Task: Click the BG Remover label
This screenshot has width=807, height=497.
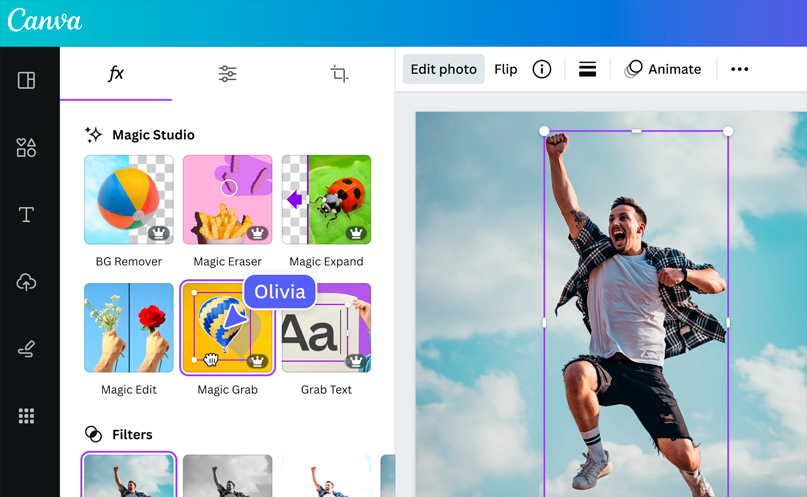Action: click(129, 261)
